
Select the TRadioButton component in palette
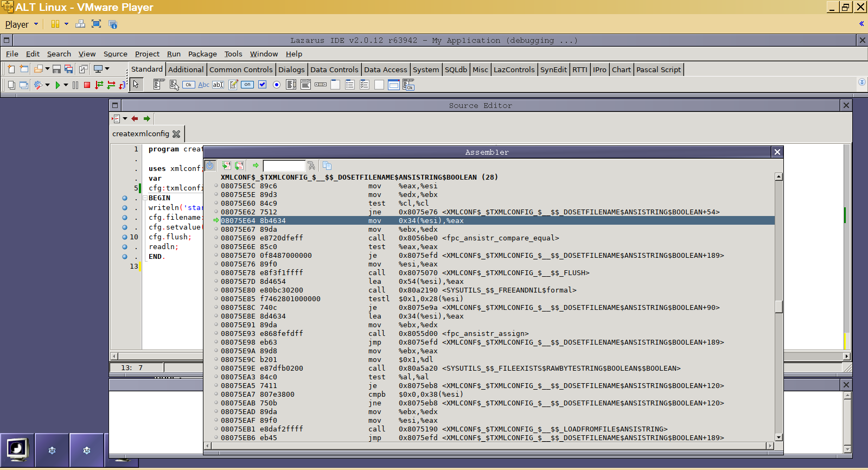pos(277,85)
